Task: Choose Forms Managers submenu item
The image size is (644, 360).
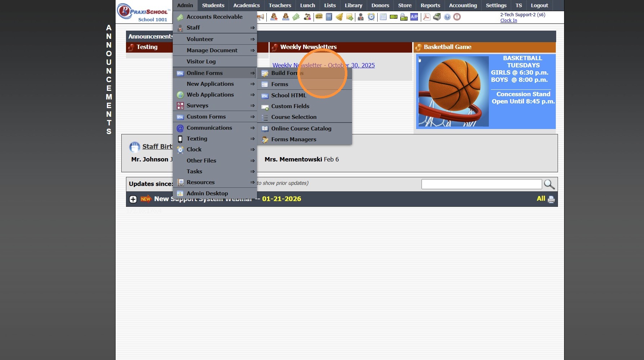Action: coord(305,139)
